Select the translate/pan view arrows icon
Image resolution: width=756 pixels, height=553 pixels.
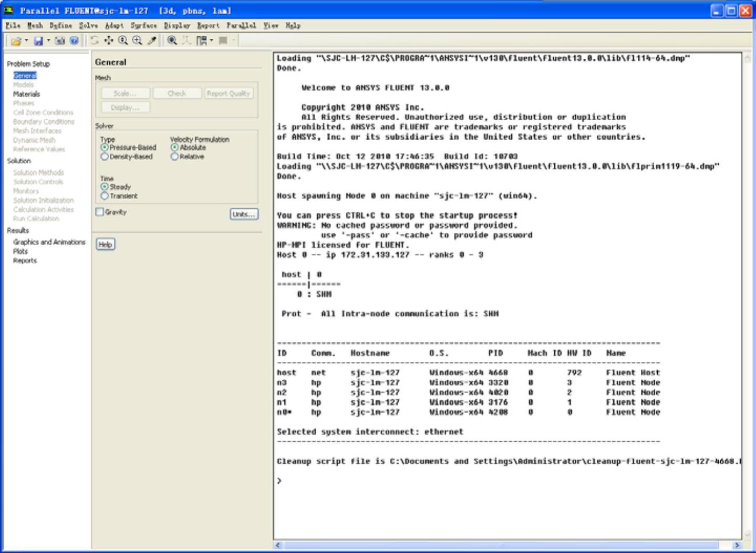click(109, 40)
